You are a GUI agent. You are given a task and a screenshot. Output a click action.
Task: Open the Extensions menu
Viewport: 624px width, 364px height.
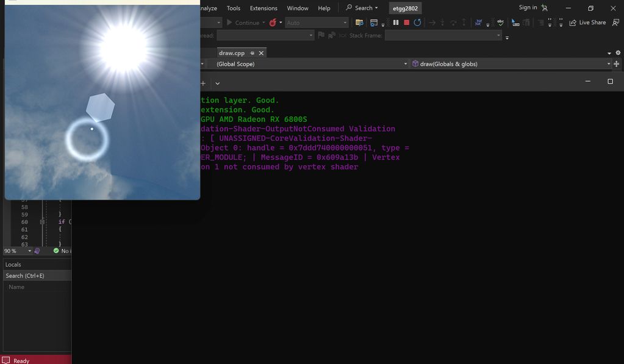pyautogui.click(x=264, y=8)
